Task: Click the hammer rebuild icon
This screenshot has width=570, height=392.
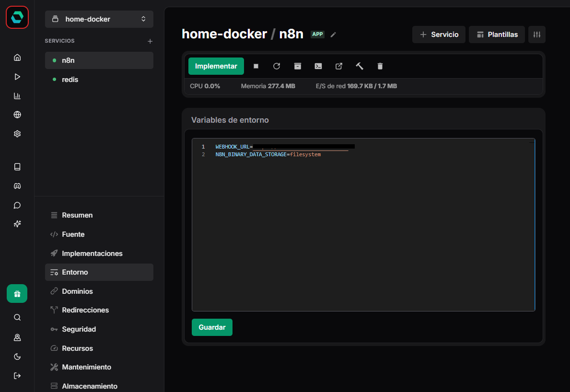Action: click(360, 66)
